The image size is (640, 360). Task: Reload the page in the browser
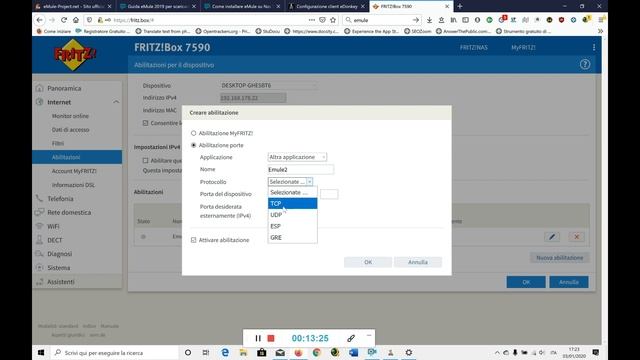point(64,20)
